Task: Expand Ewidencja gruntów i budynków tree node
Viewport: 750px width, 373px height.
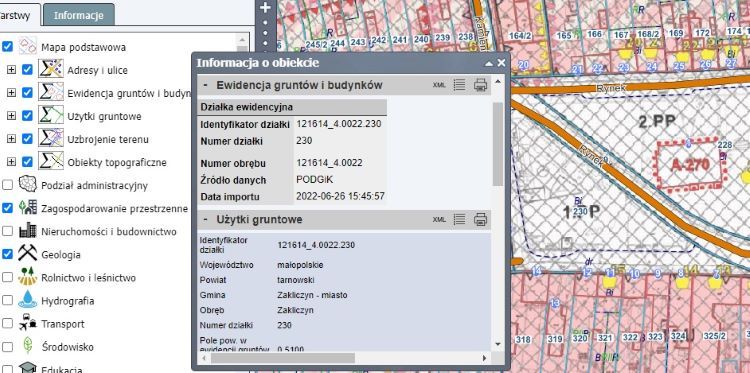Action: (11, 93)
